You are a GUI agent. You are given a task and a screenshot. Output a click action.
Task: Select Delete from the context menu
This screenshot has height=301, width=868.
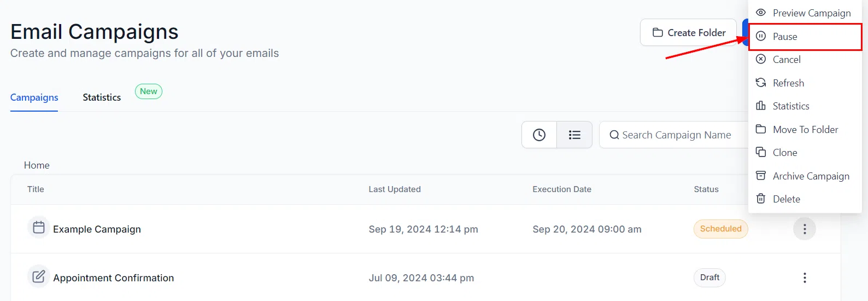pos(805,199)
